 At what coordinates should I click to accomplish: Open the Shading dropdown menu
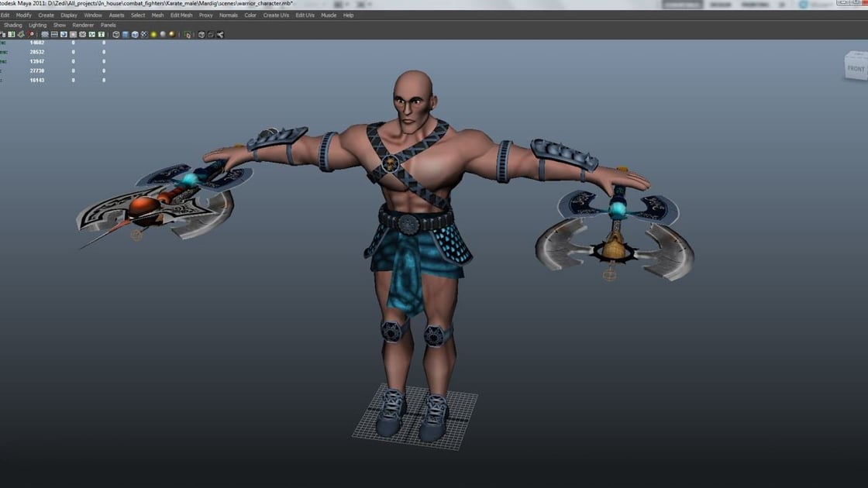pyautogui.click(x=13, y=24)
